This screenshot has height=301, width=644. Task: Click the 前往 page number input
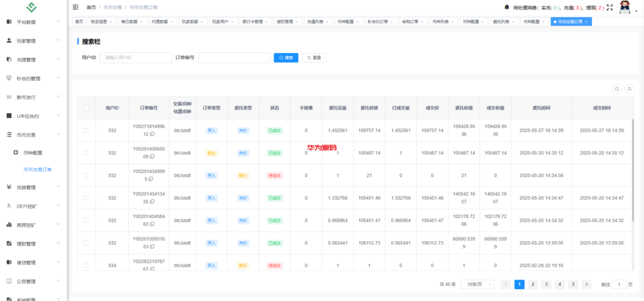click(619, 284)
